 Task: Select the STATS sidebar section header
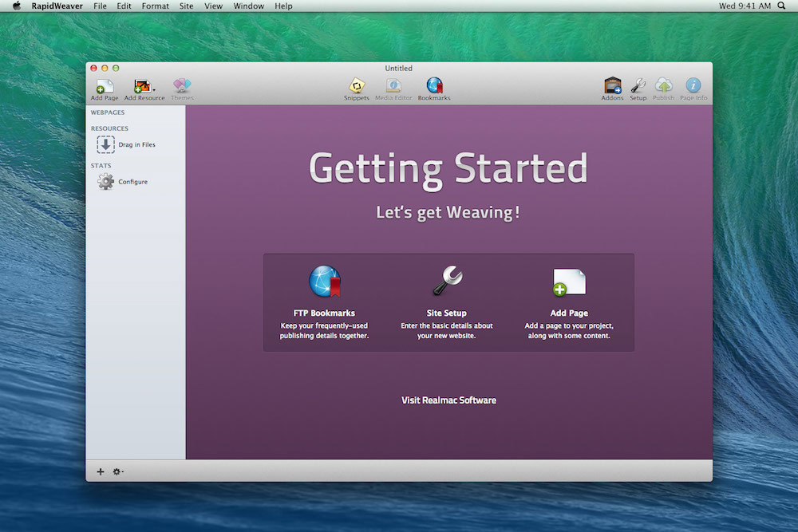pyautogui.click(x=101, y=166)
